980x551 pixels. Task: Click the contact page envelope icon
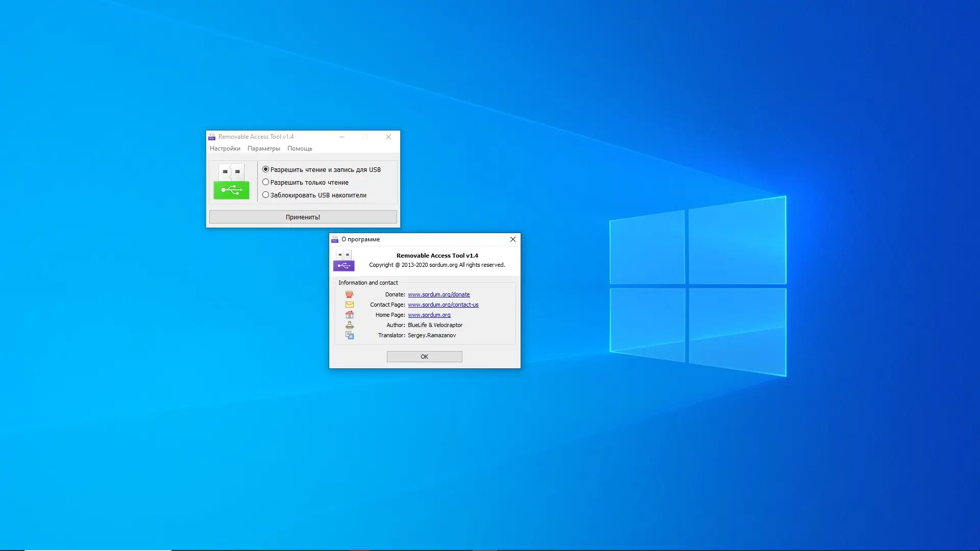click(349, 305)
